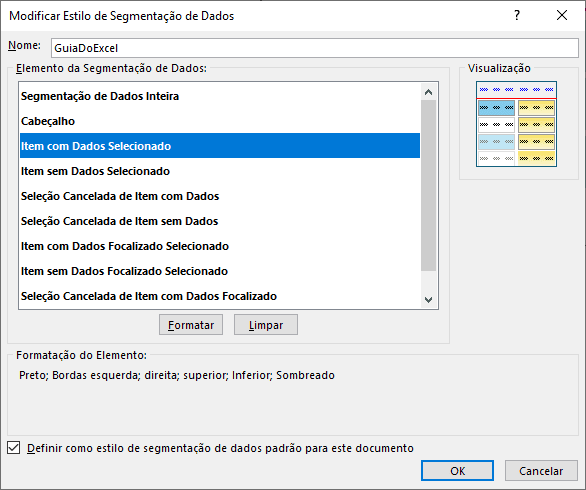Select Seleção Cancelada de Item com Dados Focalizado

point(220,296)
